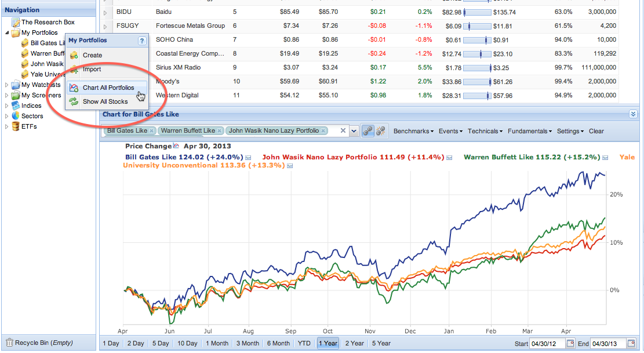644x353 pixels.
Task: Remove the Warren Buffett Like tag from the chart
Action: tap(220, 130)
